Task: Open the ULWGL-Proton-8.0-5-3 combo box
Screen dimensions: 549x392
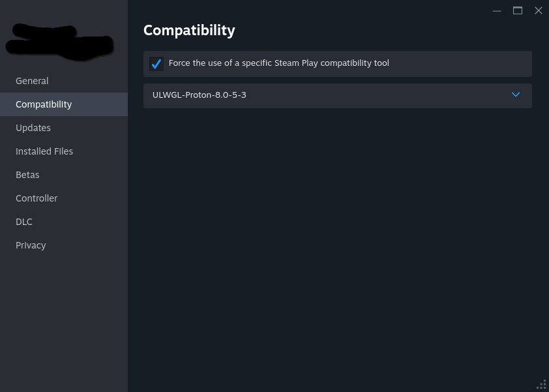Action: (326, 95)
